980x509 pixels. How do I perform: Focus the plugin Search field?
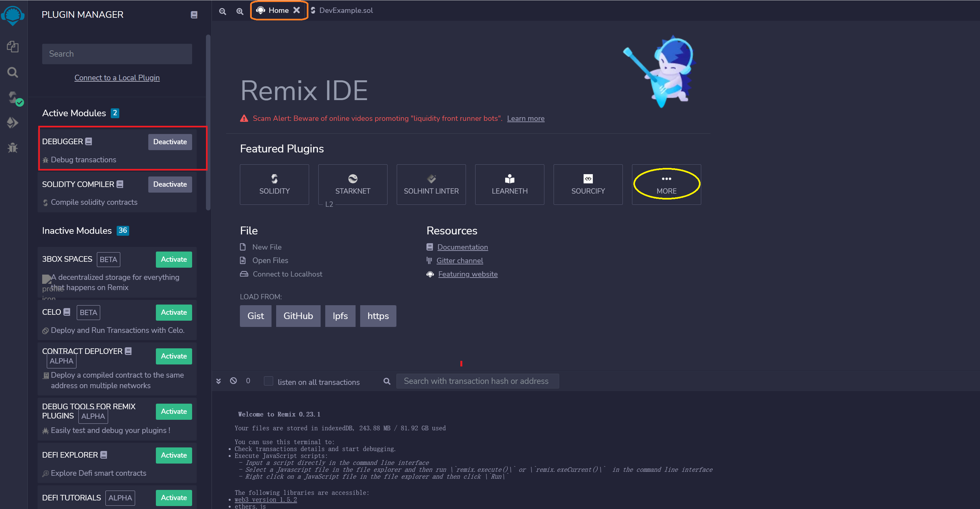click(x=117, y=54)
